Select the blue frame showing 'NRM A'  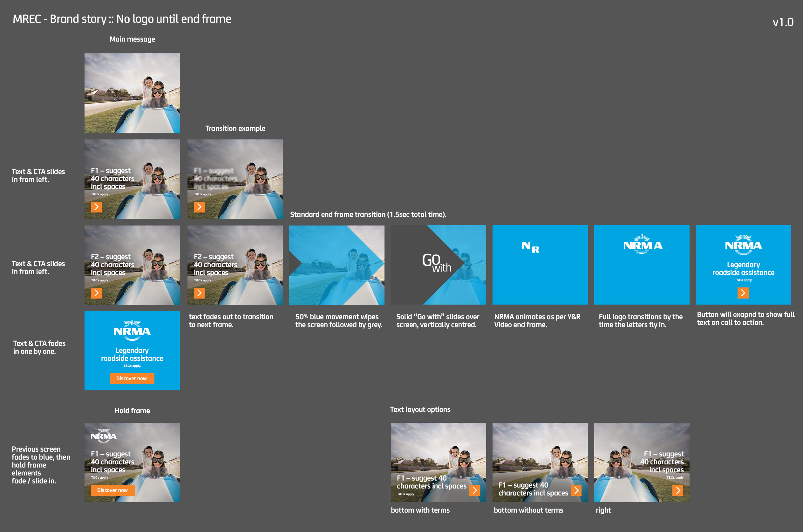coord(642,265)
